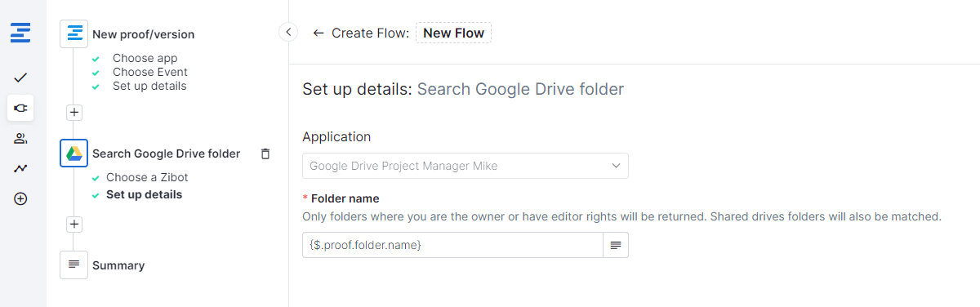
Task: Select the Google Drive step icon
Action: coord(73,153)
